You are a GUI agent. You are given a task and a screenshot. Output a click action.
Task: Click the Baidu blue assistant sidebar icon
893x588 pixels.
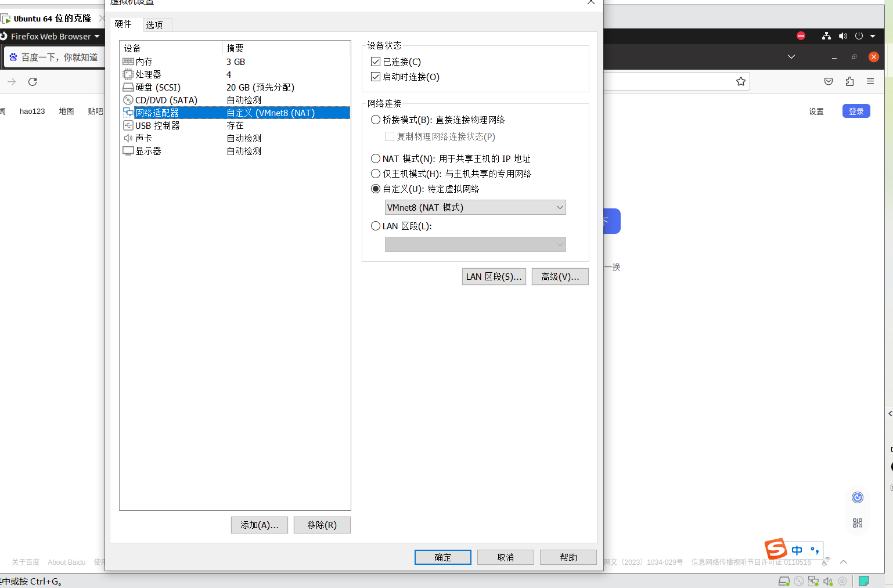(x=858, y=497)
